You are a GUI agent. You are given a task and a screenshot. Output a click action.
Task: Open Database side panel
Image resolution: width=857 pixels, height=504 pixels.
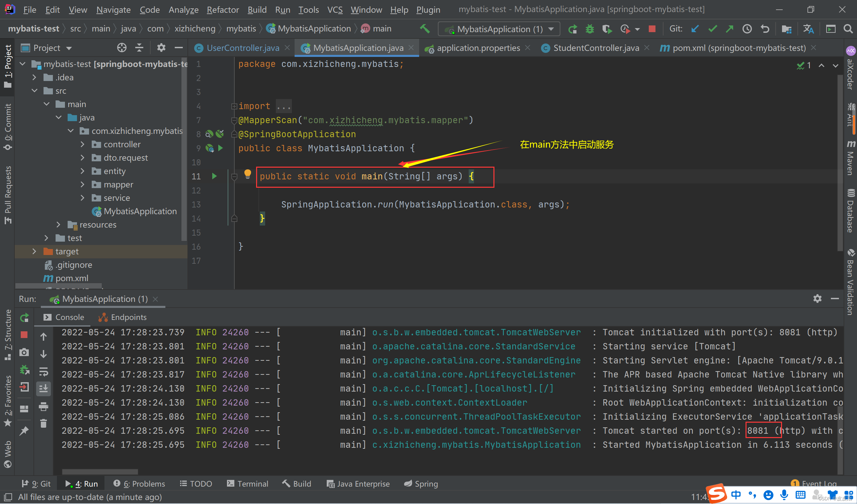851,211
